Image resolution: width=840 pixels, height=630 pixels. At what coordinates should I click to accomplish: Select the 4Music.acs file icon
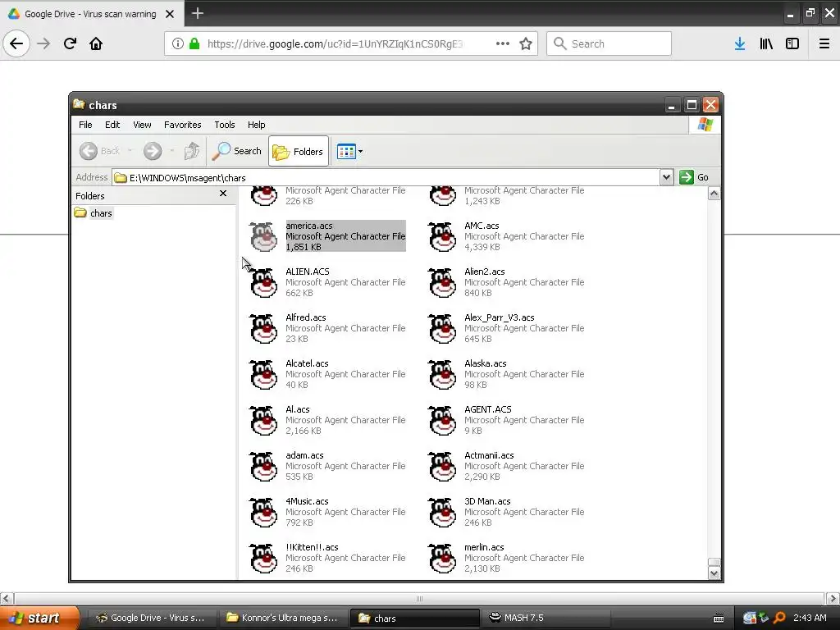click(x=263, y=513)
